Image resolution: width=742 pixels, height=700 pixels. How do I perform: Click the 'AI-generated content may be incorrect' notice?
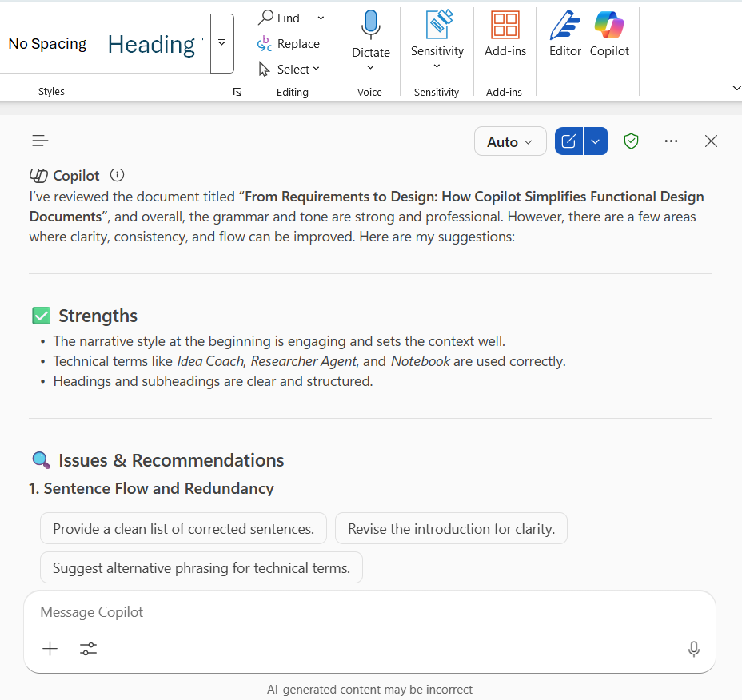(x=369, y=690)
